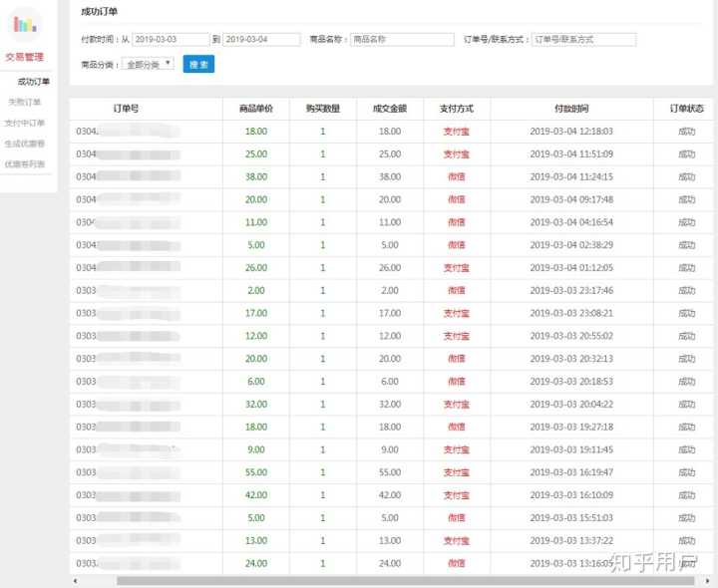The width and height of the screenshot is (718, 588).
Task: Click the deal amount 9.00 in 成交金额 column
Action: point(390,449)
